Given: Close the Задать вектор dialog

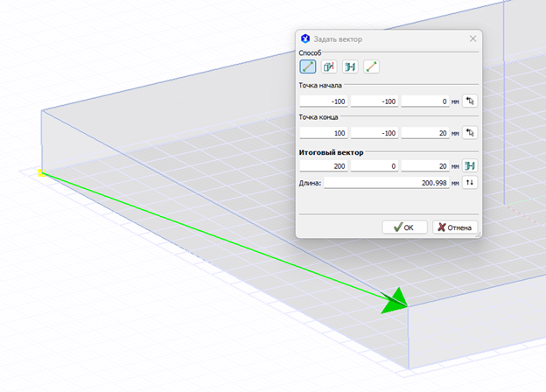Looking at the screenshot, I should [473, 39].
